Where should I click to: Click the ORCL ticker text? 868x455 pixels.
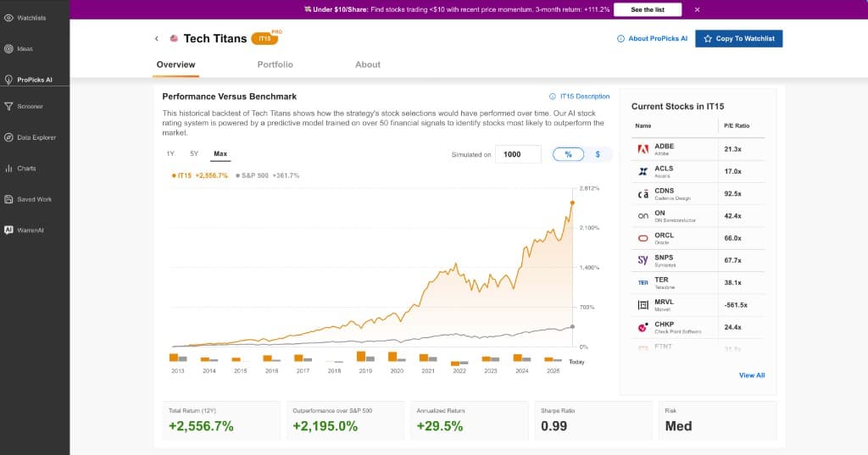665,236
